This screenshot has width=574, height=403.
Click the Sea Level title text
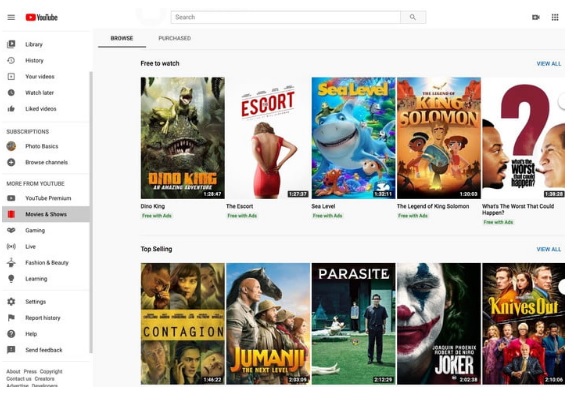[323, 206]
